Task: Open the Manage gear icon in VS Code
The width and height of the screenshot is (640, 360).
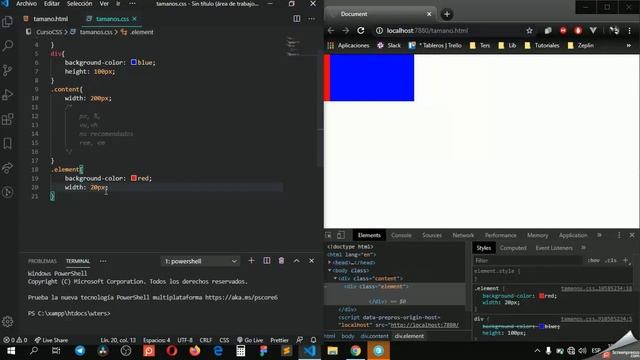Action: [7, 322]
